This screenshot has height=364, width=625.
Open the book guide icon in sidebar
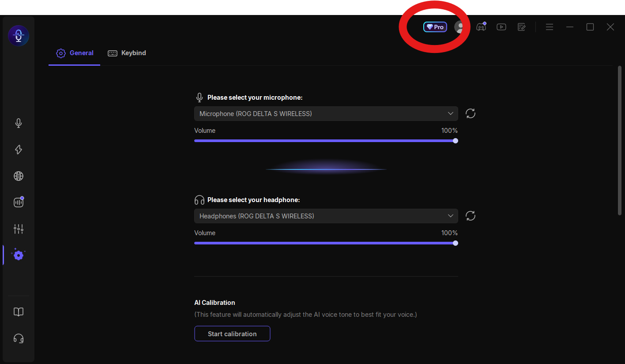tap(19, 312)
